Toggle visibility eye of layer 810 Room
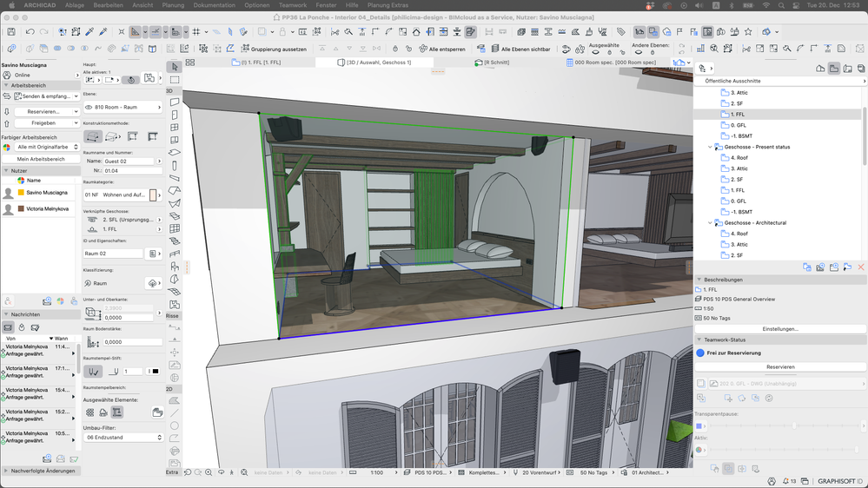The image size is (868, 488). tap(89, 108)
